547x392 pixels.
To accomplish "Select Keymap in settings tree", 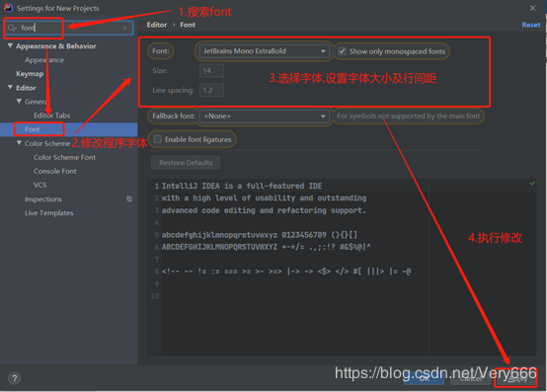I will click(30, 74).
